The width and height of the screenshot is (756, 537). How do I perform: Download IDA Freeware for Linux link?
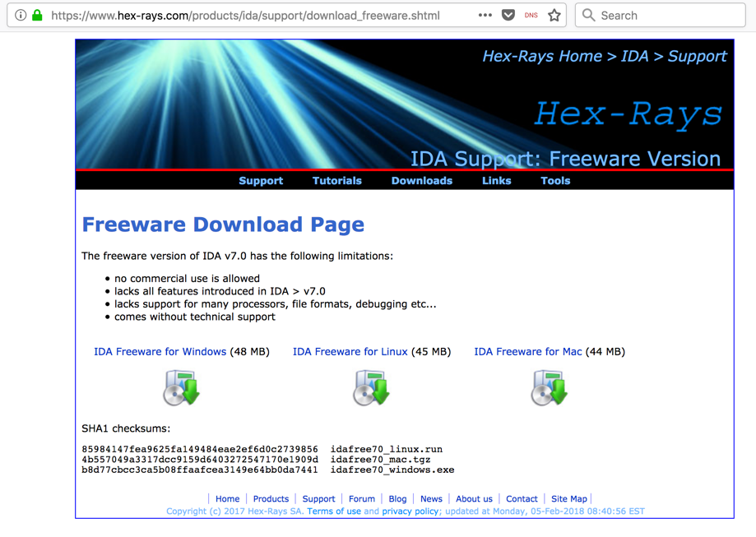point(350,352)
